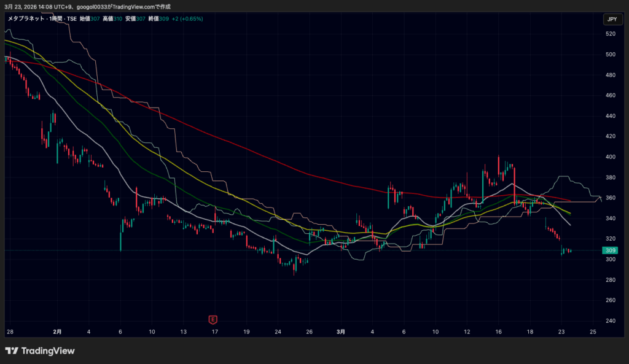This screenshot has width=629, height=364.
Task: Open the JPY currency selector
Action: coord(611,19)
